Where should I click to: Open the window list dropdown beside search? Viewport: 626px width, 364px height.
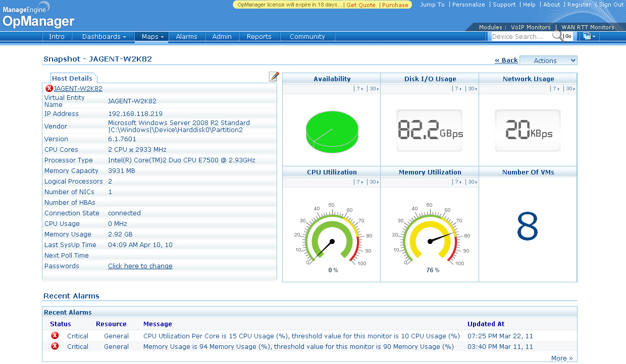click(x=589, y=36)
